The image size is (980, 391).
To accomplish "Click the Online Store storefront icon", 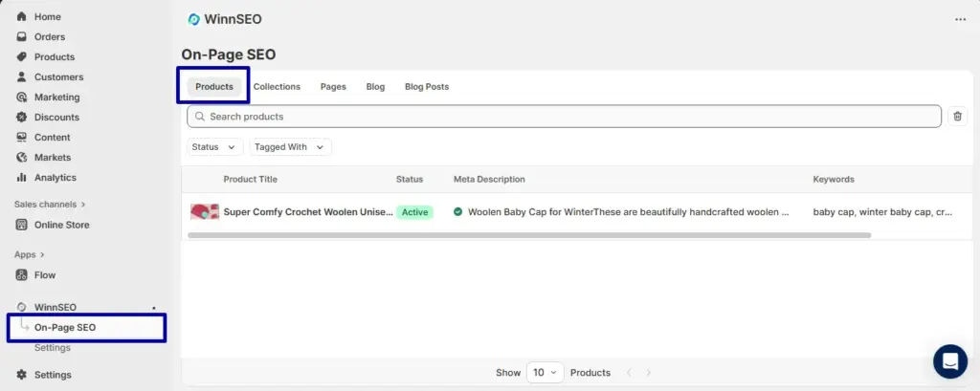I will [21, 225].
